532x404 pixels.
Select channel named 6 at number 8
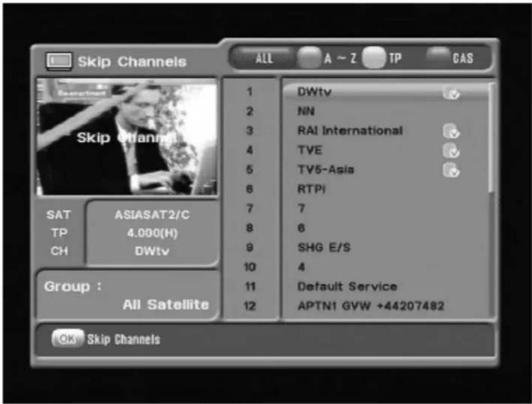[x=386, y=228]
